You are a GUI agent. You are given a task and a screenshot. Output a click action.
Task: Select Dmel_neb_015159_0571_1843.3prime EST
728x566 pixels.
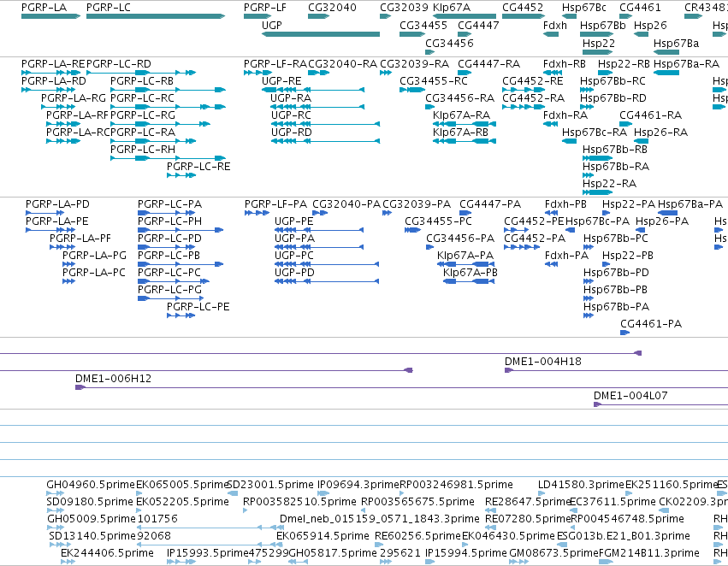tap(281, 528)
